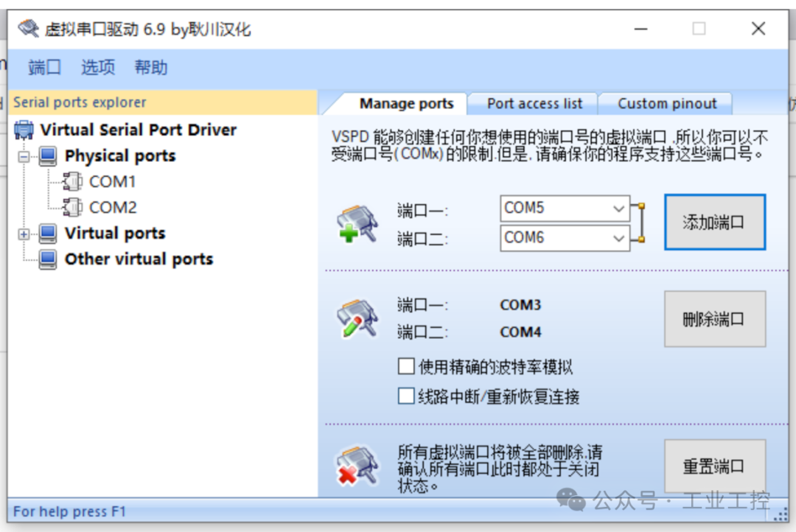Click the add-pair green plus connector icon
The width and height of the screenshot is (796, 532).
click(x=357, y=223)
